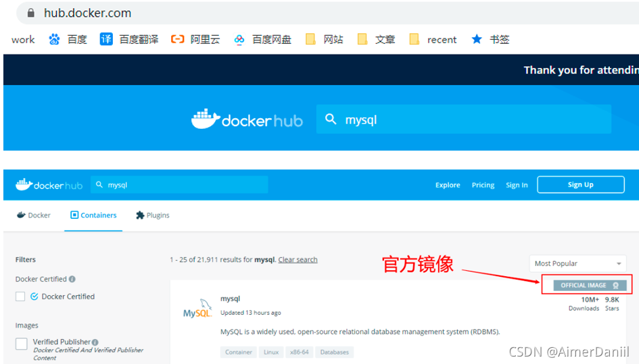This screenshot has width=639, height=364.
Task: Click the x86-64 tag chip
Action: pyautogui.click(x=299, y=352)
